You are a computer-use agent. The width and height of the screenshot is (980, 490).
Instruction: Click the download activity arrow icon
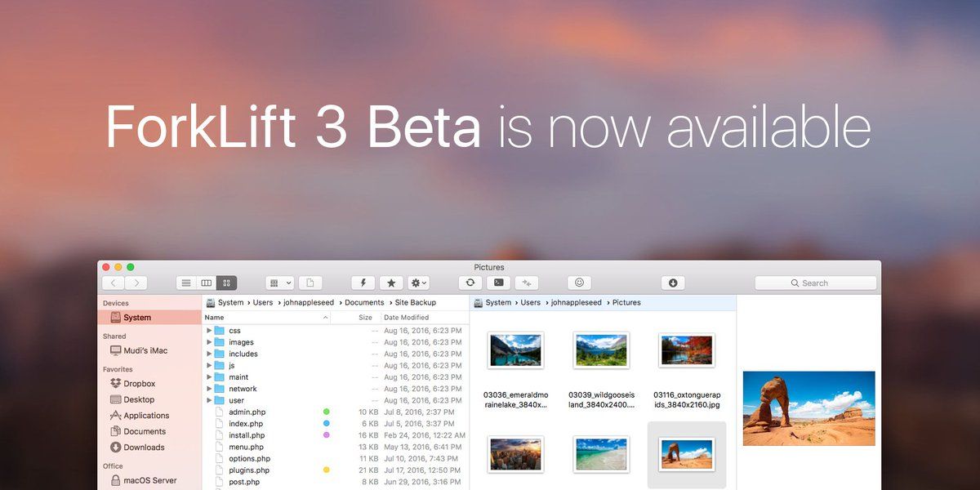[x=673, y=283]
